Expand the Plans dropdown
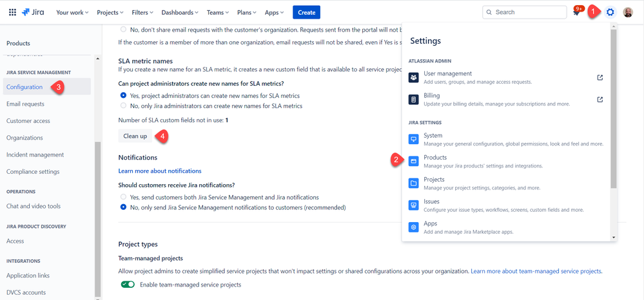This screenshot has width=644, height=300. 247,12
